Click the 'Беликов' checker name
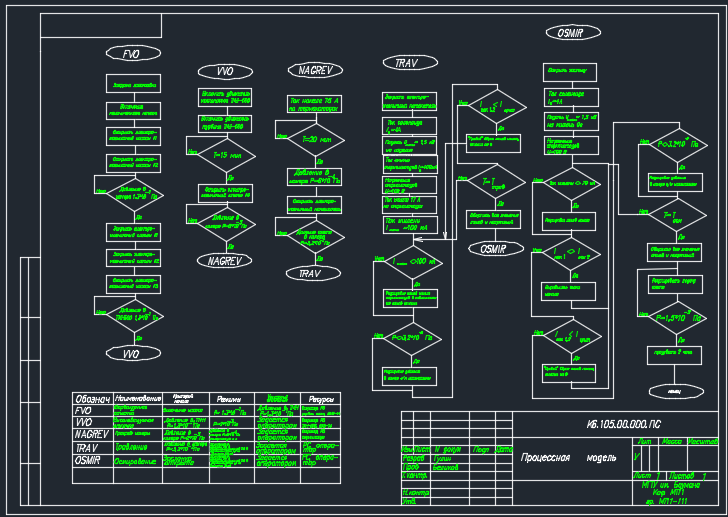Viewport: 728px width, 517px height. pos(445,467)
